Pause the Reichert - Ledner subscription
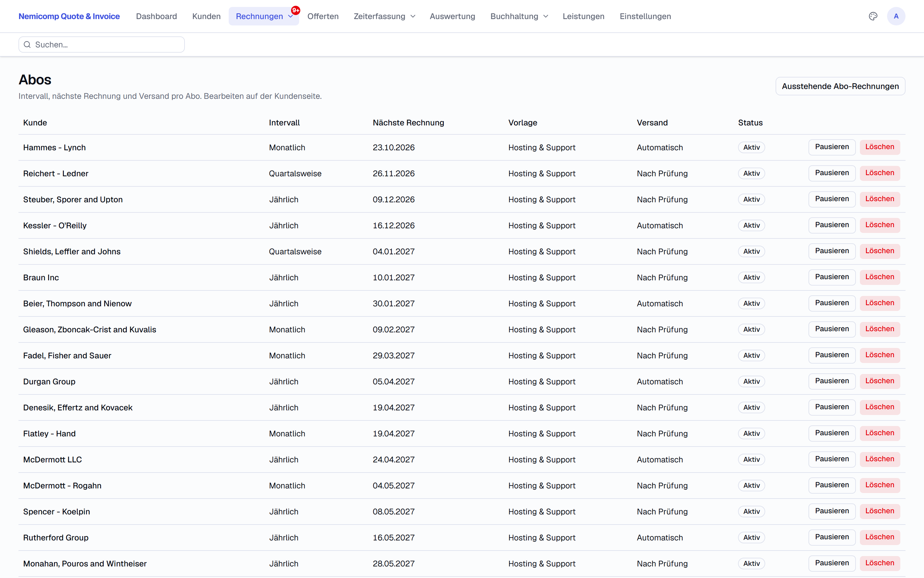 point(832,173)
